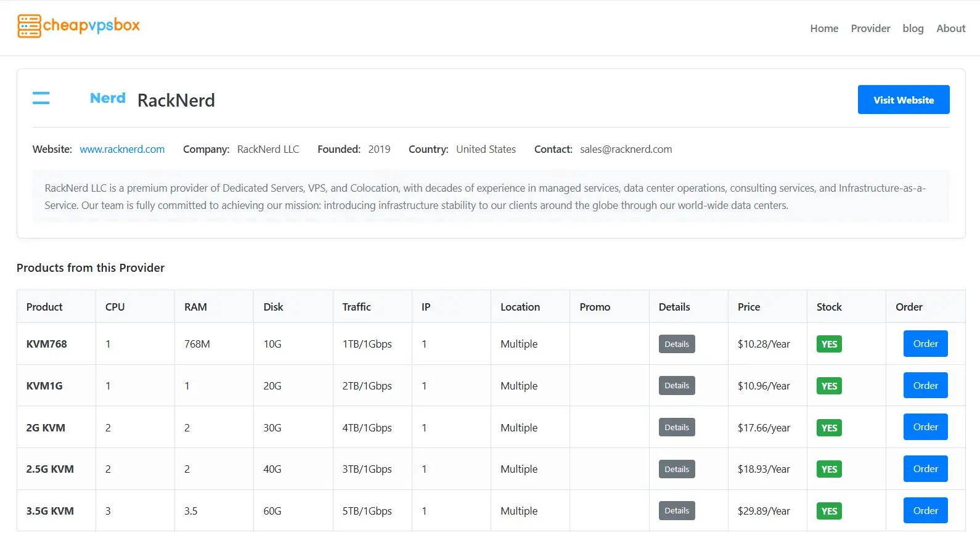
Task: Select the KVM768 product name
Action: (x=46, y=344)
